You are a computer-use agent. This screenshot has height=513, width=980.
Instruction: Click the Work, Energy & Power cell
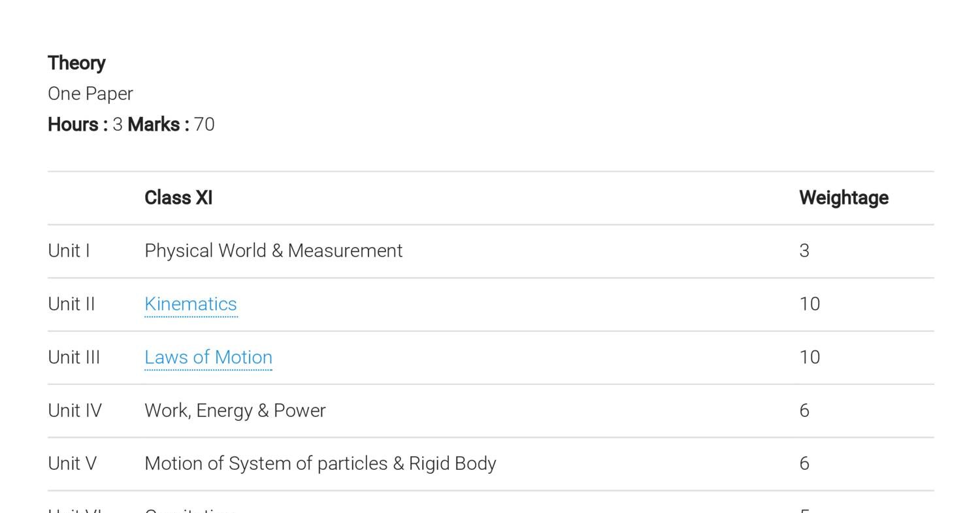point(235,410)
